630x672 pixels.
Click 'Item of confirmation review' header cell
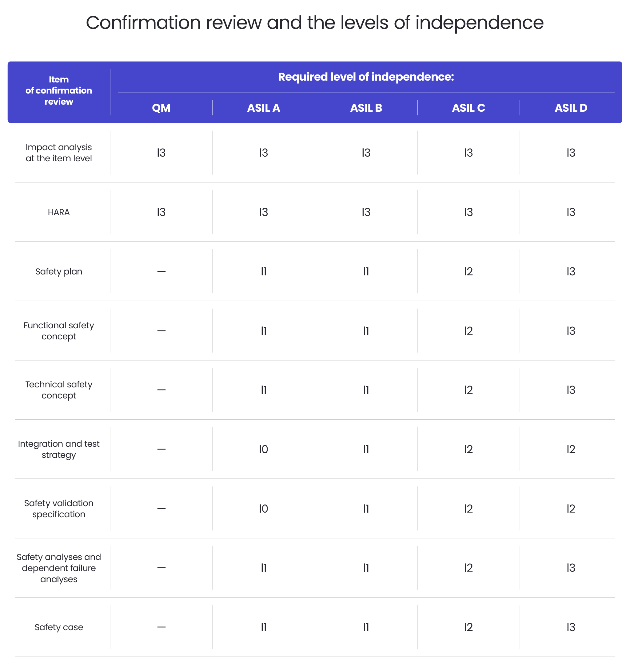point(59,90)
